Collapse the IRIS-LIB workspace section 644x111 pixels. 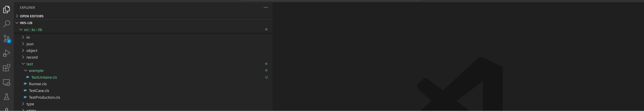click(26, 23)
